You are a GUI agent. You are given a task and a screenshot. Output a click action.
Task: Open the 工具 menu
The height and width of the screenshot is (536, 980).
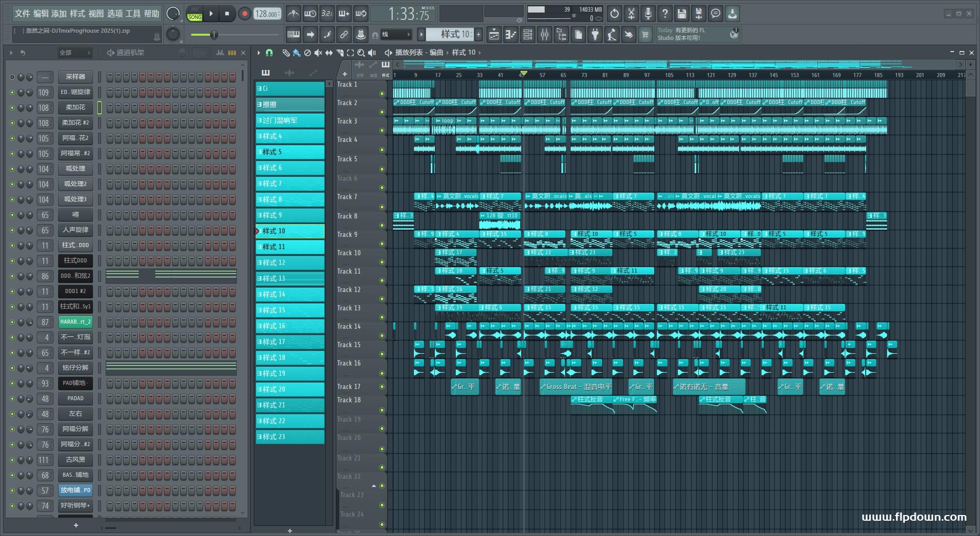(x=133, y=14)
